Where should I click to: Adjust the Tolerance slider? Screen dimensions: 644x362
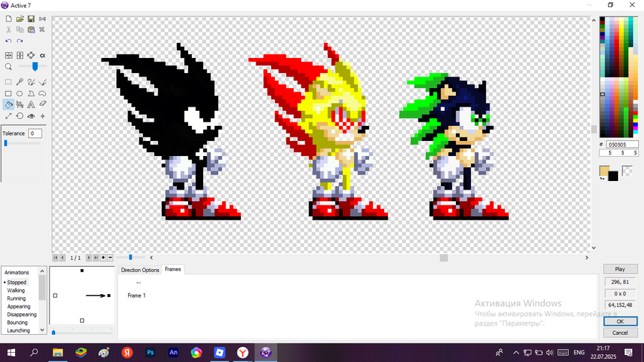coord(21,143)
